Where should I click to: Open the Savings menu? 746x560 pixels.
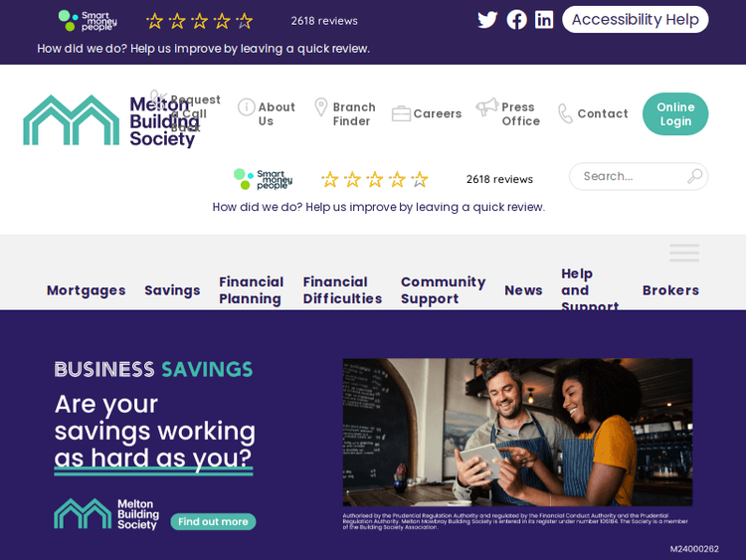click(x=172, y=290)
